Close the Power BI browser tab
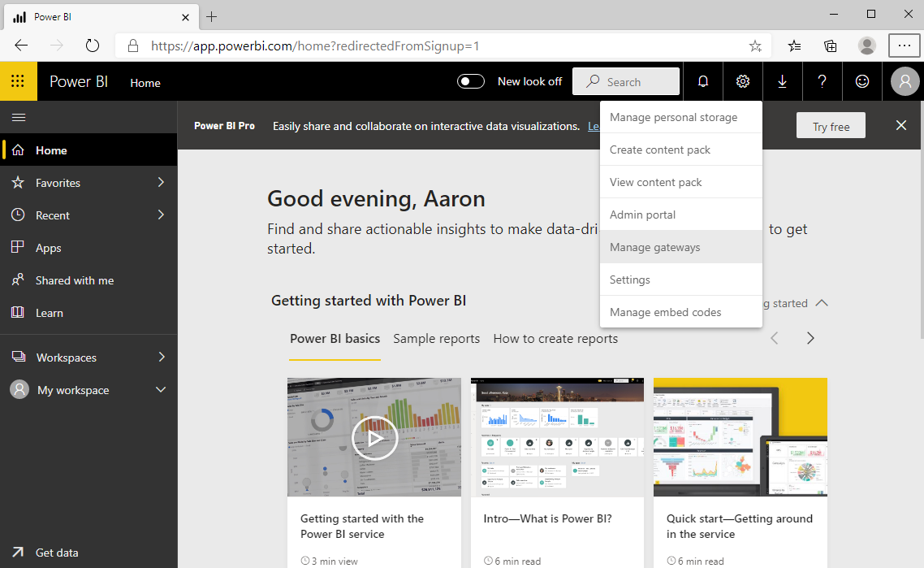924x568 pixels. pos(185,17)
